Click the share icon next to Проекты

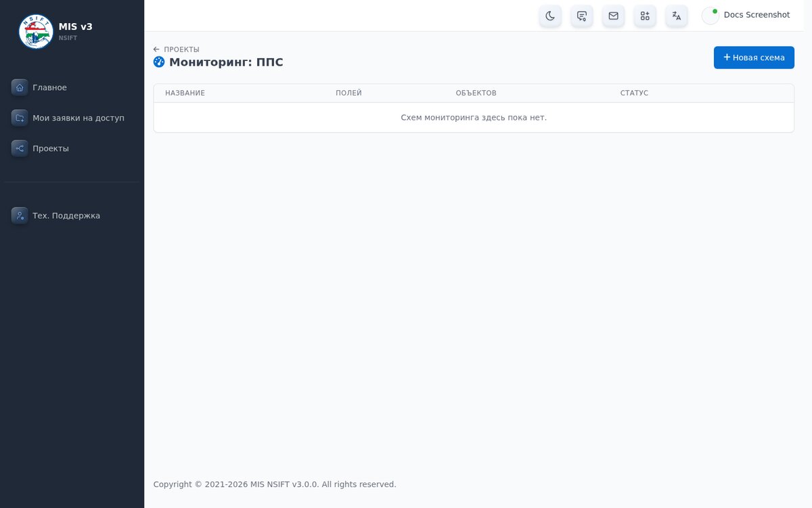tap(20, 148)
